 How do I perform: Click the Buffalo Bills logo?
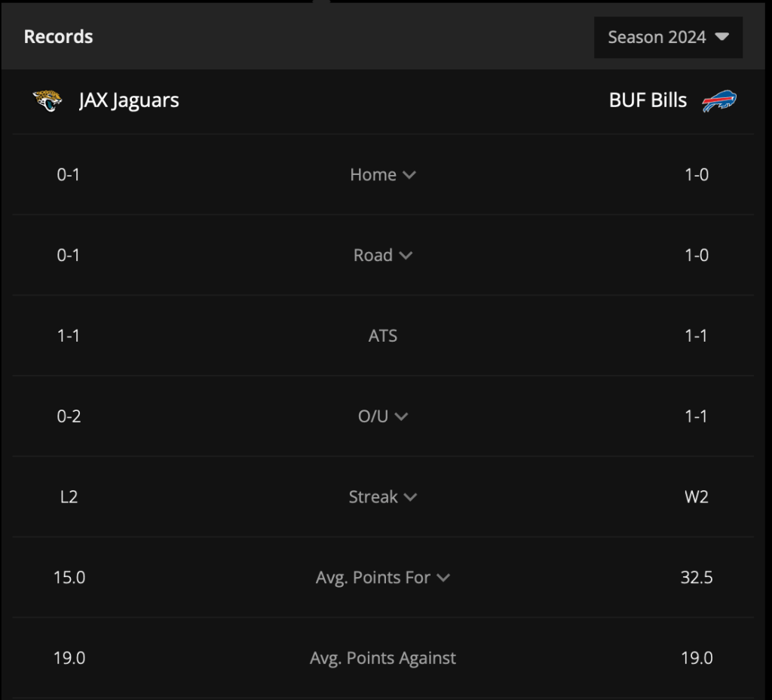point(719,101)
